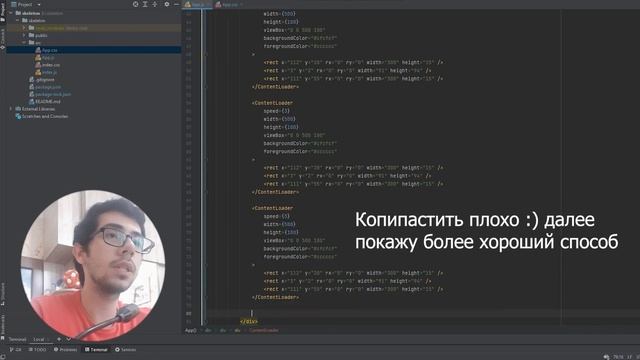Open the Problems tool window button
The image size is (640, 360).
[65, 350]
